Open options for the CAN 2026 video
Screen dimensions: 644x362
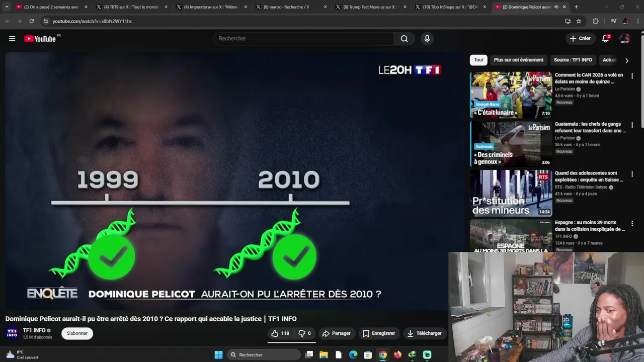click(632, 76)
